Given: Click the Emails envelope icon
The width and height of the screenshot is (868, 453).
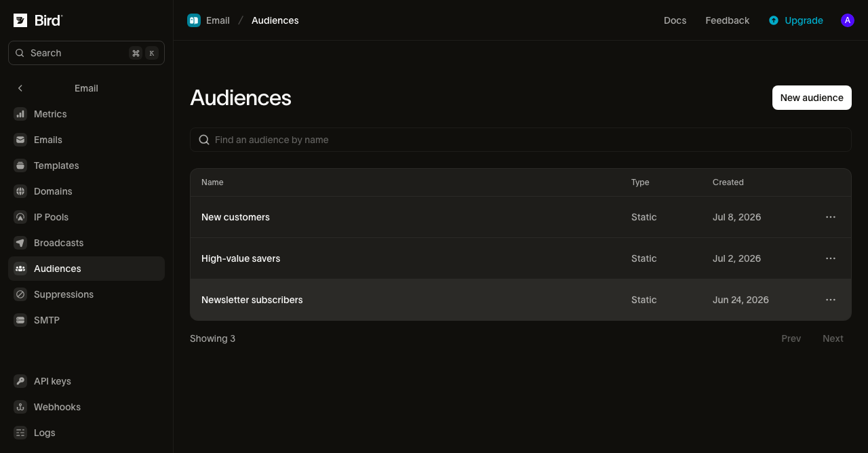Looking at the screenshot, I should click(x=20, y=140).
